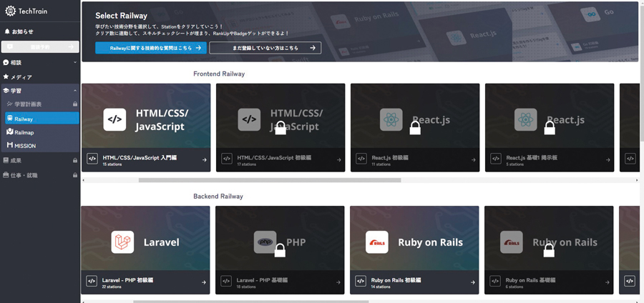Click the arrow on Ruby on Rails 初級編
Screen dimensions: 644x303
coord(473,282)
